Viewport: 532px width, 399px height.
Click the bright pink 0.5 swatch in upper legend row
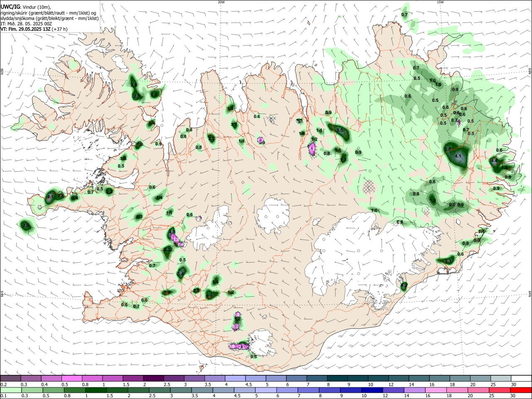point(71,378)
